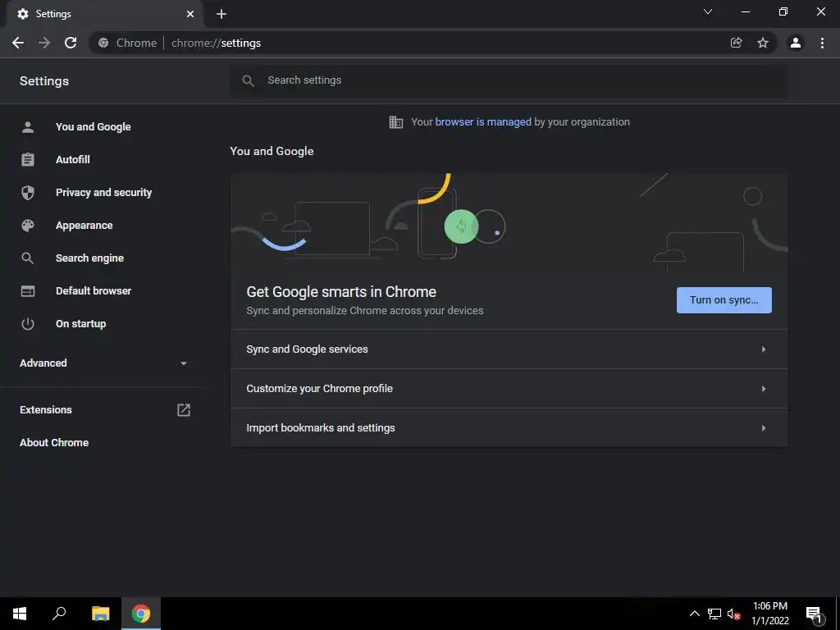Click the Privacy and security shield icon
This screenshot has height=630, width=840.
tap(28, 192)
